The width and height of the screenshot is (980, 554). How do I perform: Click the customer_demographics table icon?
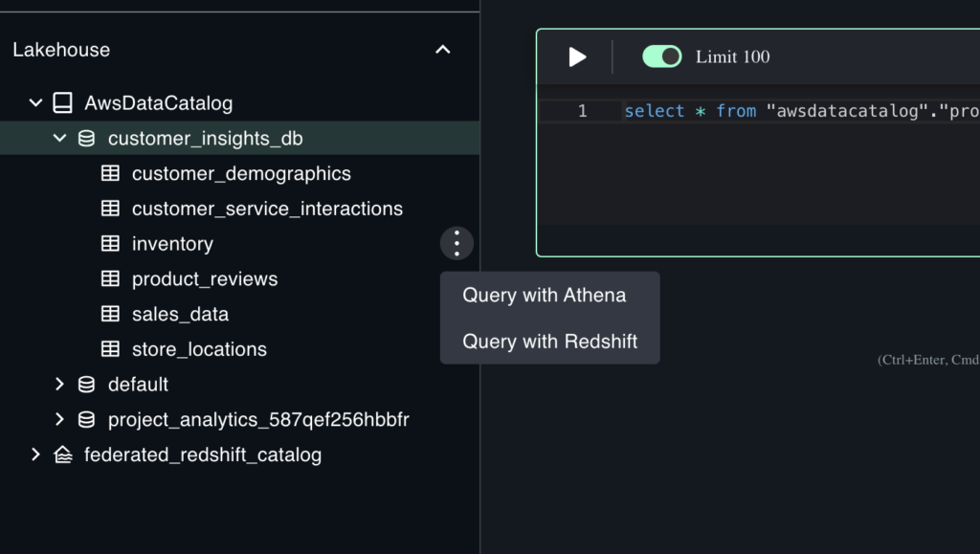pyautogui.click(x=110, y=173)
